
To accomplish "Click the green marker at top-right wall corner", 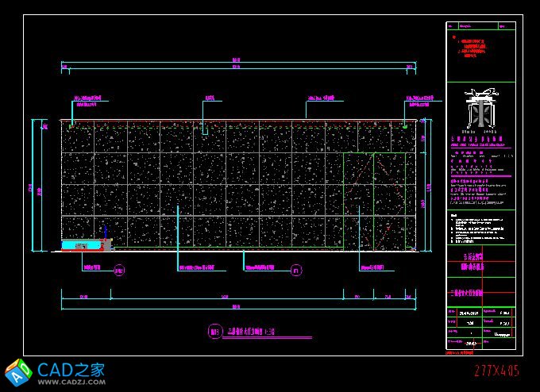I will tap(405, 125).
